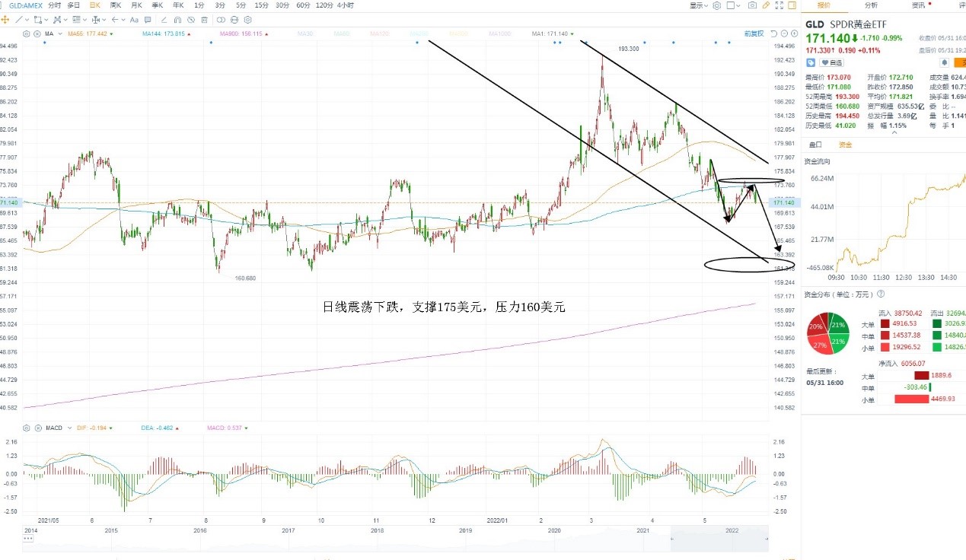Click the 资金分布 help question icon
Image resolution: width=966 pixels, height=560 pixels.
point(881,294)
